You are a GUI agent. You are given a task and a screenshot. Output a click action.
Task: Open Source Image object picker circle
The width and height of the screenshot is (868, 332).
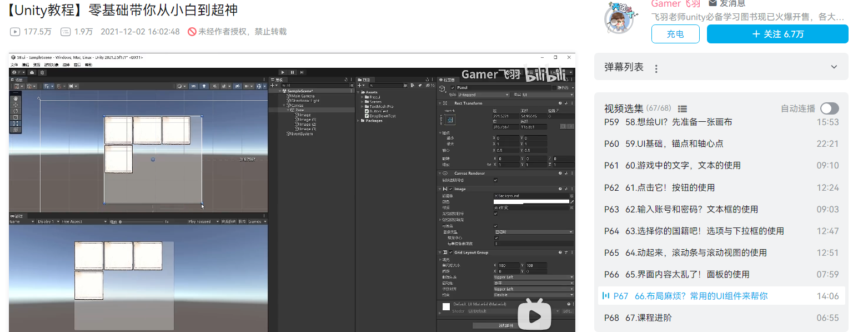point(571,196)
